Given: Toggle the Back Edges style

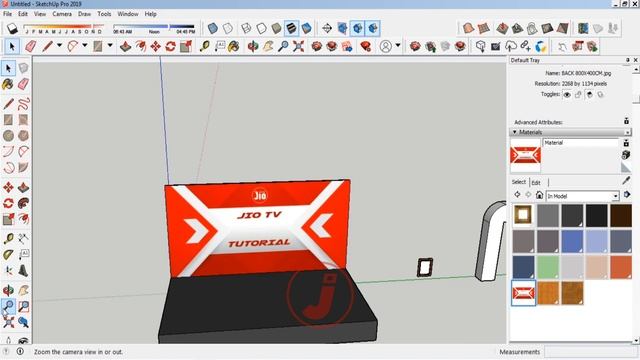Looking at the screenshot, I should click(228, 28).
